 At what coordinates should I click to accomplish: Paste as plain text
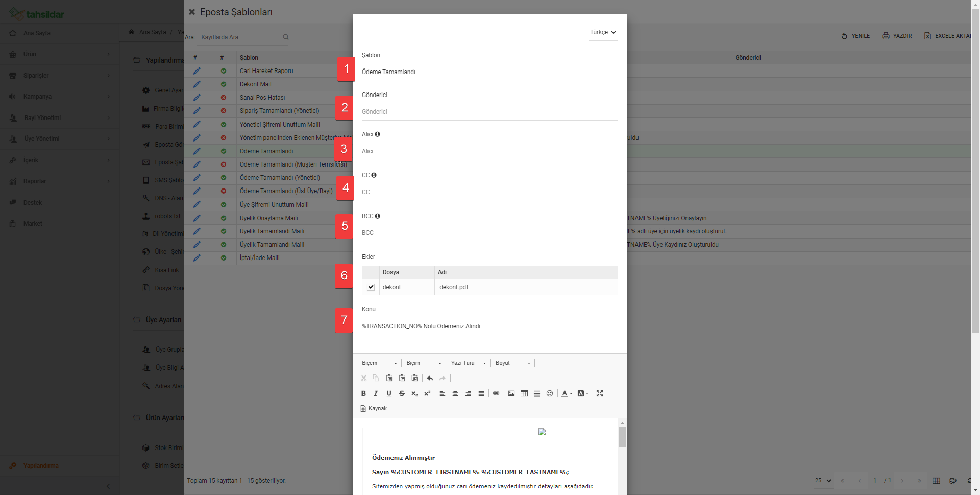[402, 378]
